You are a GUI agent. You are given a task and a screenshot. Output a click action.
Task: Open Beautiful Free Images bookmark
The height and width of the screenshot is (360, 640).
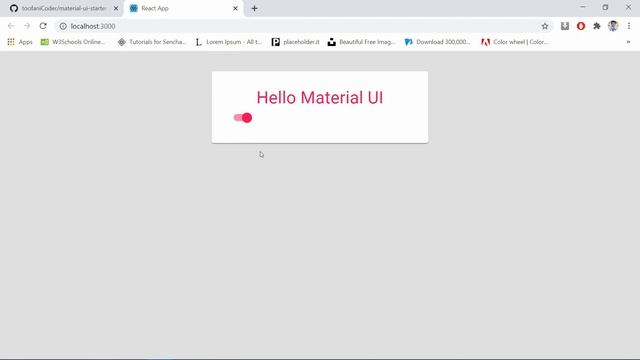click(362, 42)
